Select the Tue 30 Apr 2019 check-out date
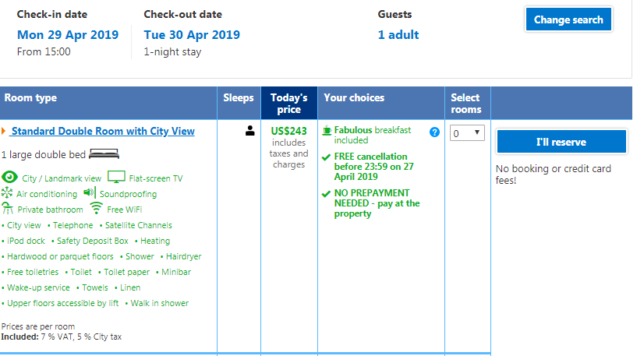 [x=192, y=35]
